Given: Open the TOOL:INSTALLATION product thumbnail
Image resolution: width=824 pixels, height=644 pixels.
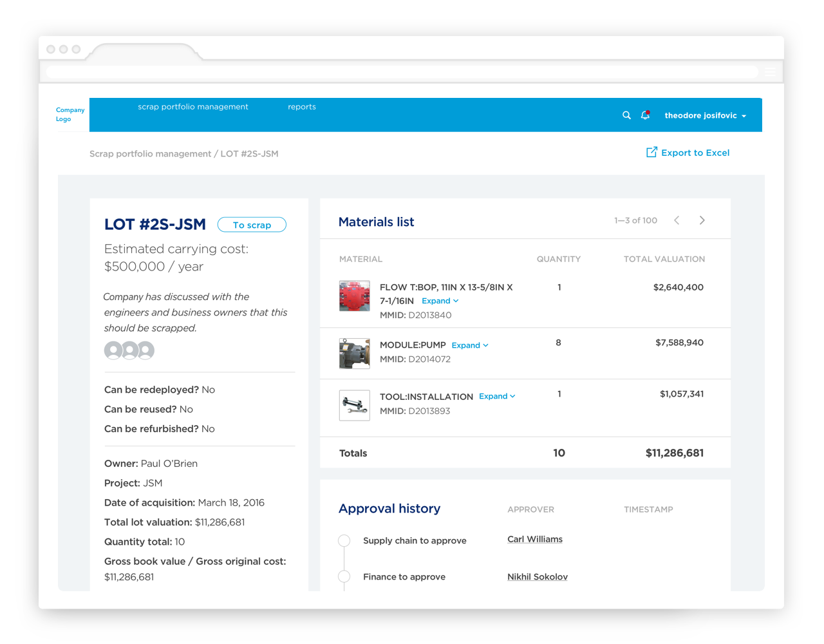Looking at the screenshot, I should coord(355,406).
